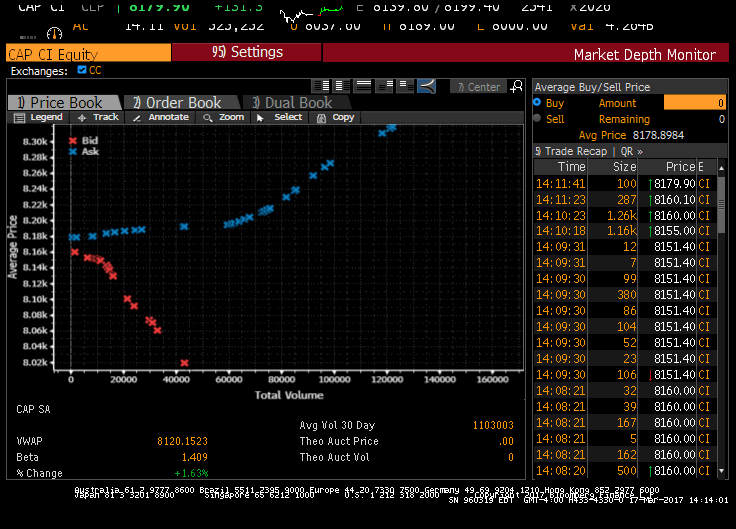Select the Sell radio button
736x529 pixels.
pos(537,118)
